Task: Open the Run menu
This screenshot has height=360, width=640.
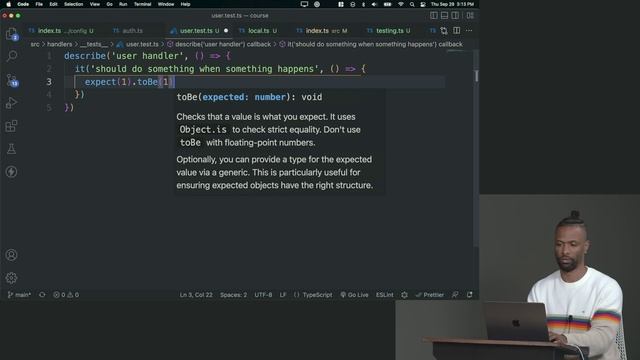Action: pyautogui.click(x=123, y=4)
